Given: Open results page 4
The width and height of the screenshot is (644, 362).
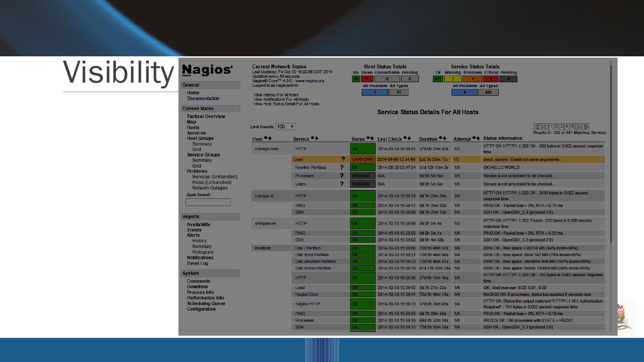Looking at the screenshot, I should coord(567,126).
